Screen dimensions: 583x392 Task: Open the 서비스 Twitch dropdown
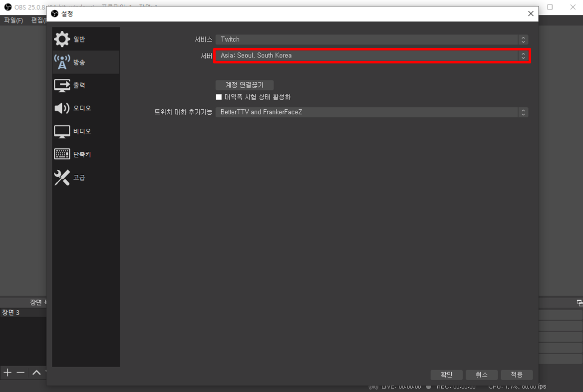pos(372,39)
